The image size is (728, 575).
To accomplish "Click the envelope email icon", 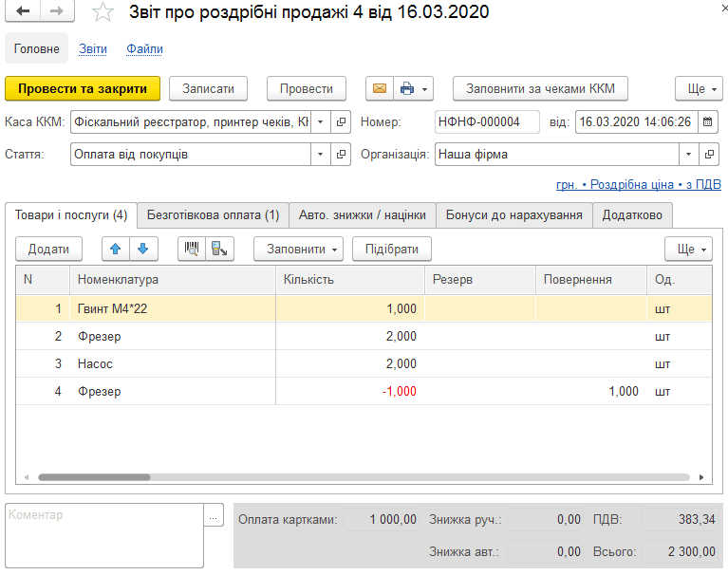I will coord(380,88).
